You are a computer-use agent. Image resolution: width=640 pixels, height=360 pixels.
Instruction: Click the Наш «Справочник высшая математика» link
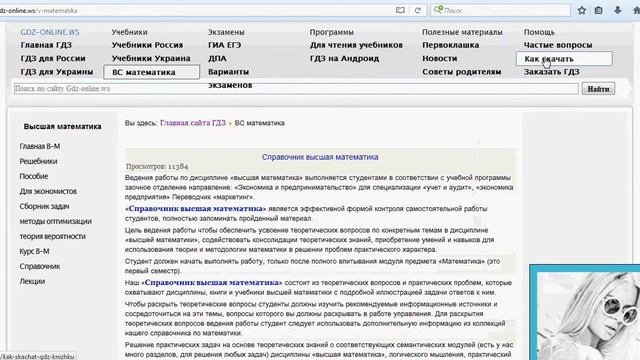coord(211,282)
